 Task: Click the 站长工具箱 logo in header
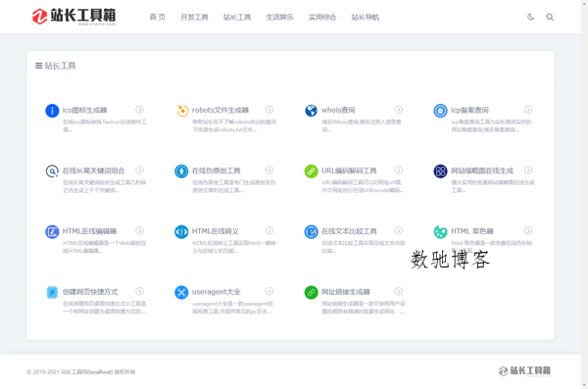[73, 17]
